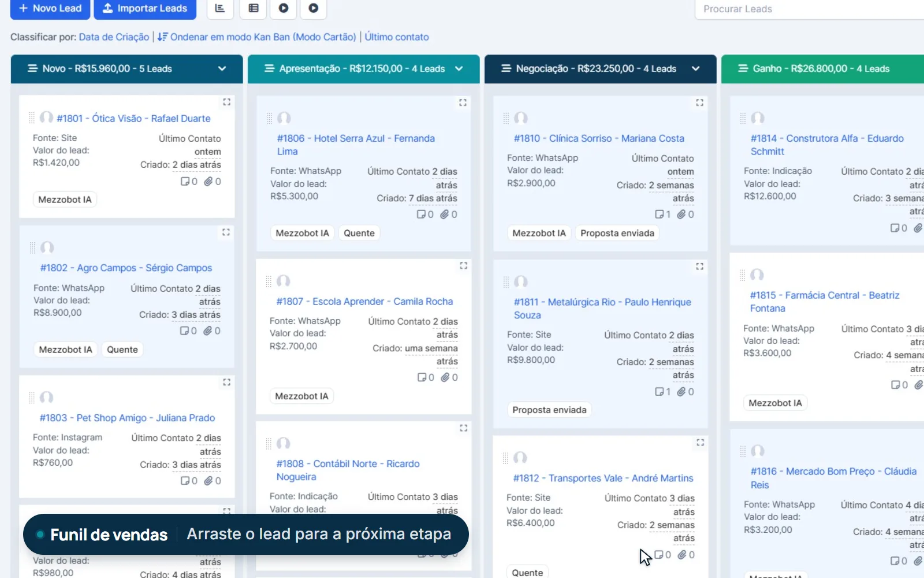Screen dimensions: 924x578
Task: Click Proposta enviada tag on #1810 Clínica Sorriso card
Action: 617,233
